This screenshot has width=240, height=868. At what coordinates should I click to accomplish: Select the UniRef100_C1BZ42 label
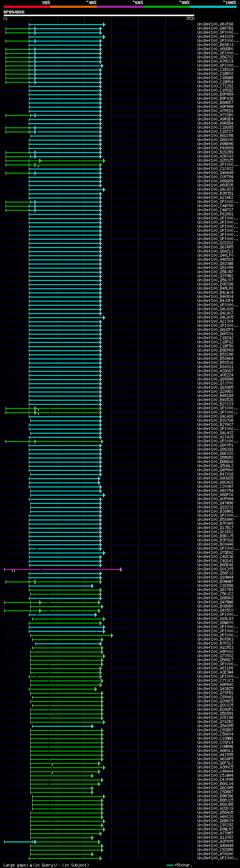coord(215,338)
